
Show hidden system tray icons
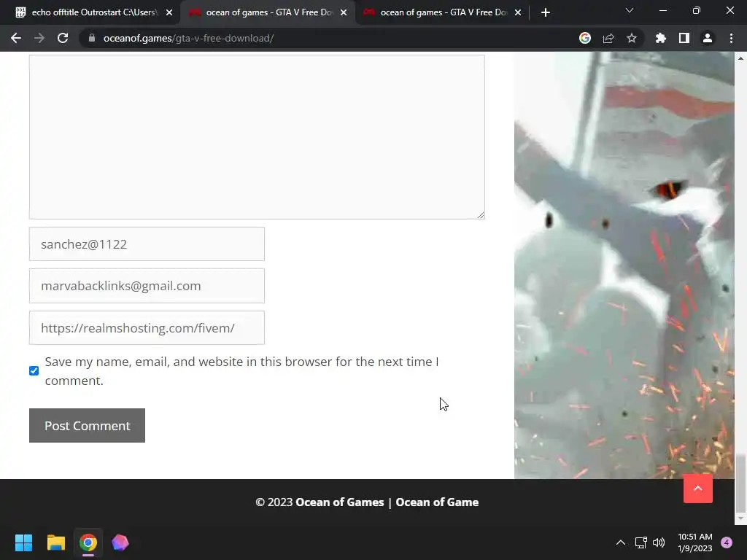[621, 542]
